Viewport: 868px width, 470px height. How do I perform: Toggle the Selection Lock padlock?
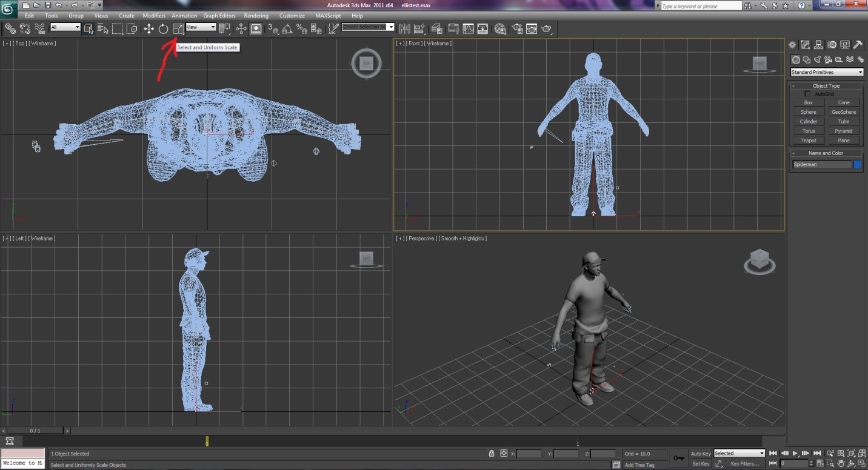tap(492, 454)
